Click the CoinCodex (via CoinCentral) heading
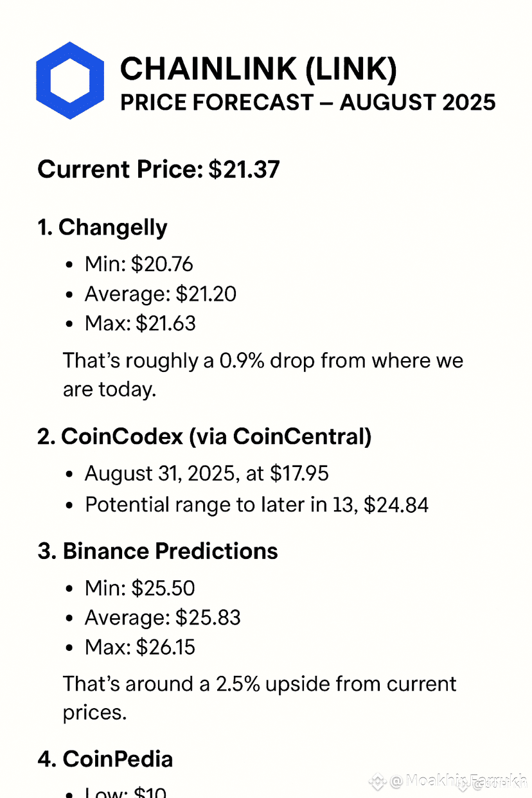The image size is (532, 798). pyautogui.click(x=204, y=437)
